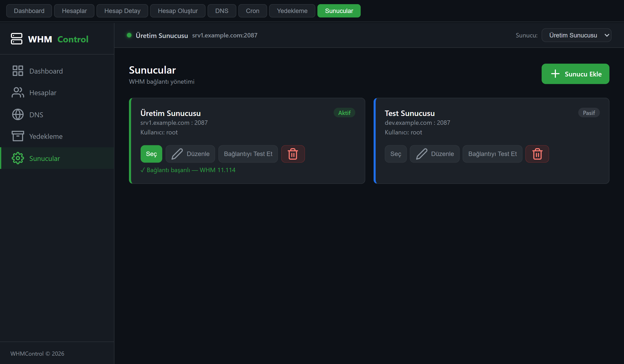Click 'dev.example.com : 2087' text
Image resolution: width=624 pixels, height=364 pixels.
417,123
